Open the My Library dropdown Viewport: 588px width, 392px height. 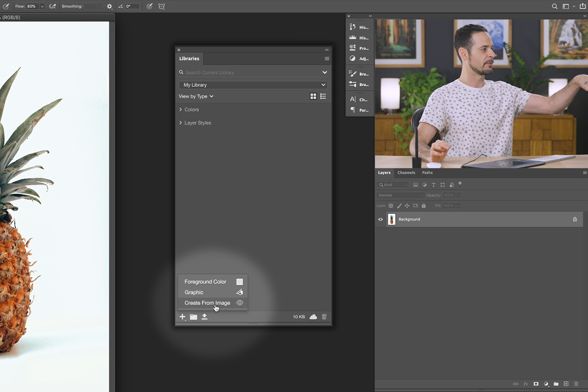pyautogui.click(x=252, y=84)
